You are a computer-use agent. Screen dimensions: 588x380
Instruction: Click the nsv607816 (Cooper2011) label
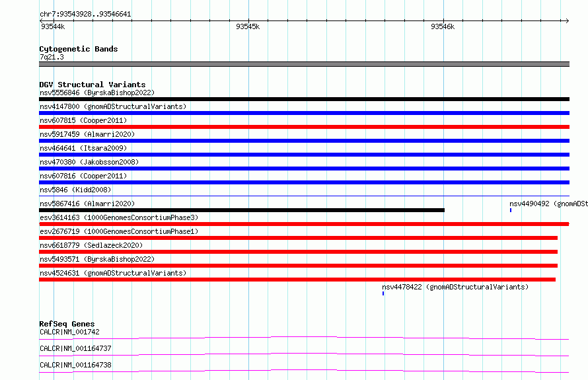pyautogui.click(x=83, y=176)
